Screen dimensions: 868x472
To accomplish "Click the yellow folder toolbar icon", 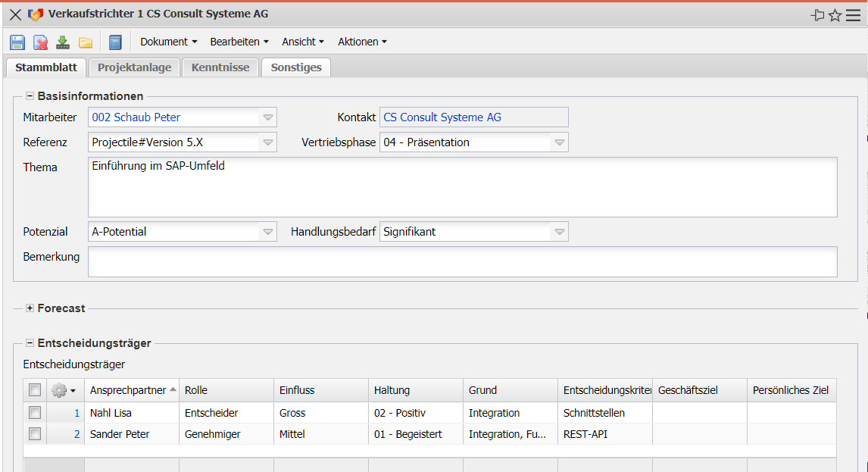I will pyautogui.click(x=86, y=42).
